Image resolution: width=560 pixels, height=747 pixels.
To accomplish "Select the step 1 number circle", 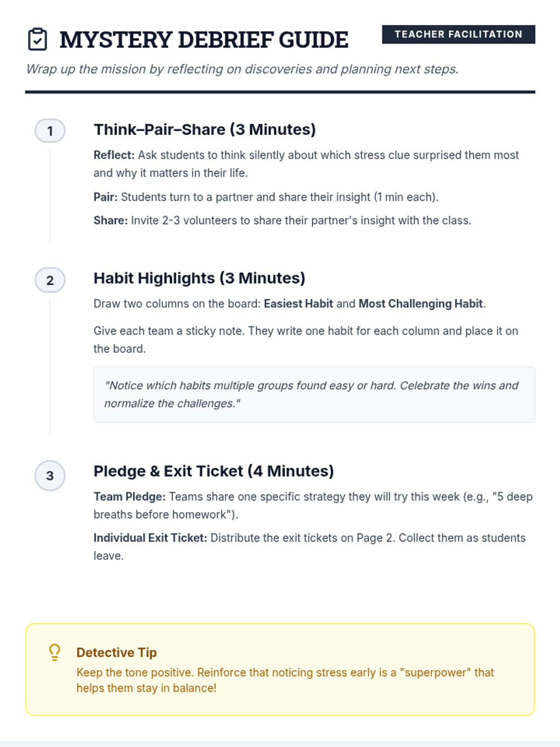I will pyautogui.click(x=50, y=131).
